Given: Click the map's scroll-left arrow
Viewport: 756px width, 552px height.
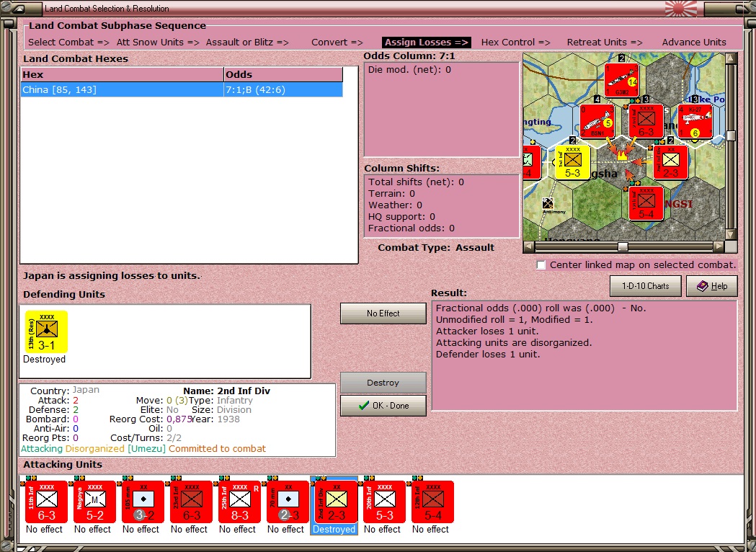Looking at the screenshot, I should [x=529, y=246].
